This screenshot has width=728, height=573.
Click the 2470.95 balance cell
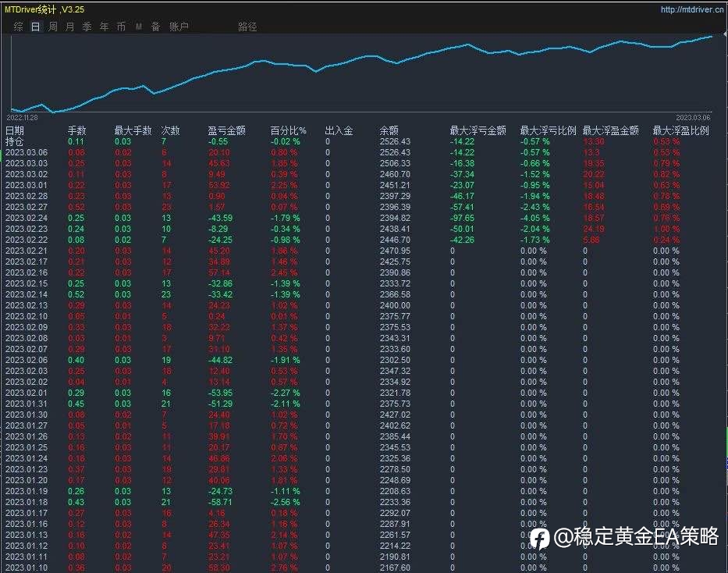point(395,251)
